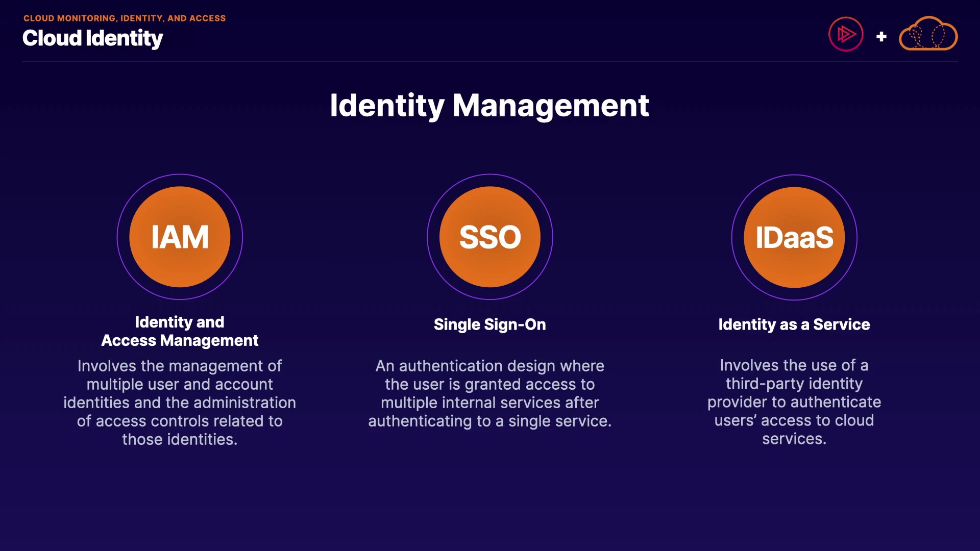Screen dimensions: 980x551
Task: Click the Cloud Identity slide title
Action: [x=92, y=39]
